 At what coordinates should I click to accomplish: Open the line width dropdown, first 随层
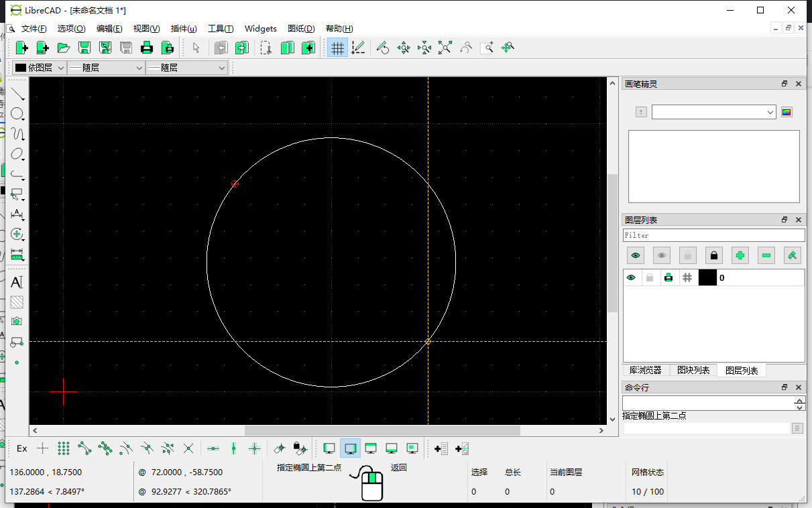pos(107,68)
